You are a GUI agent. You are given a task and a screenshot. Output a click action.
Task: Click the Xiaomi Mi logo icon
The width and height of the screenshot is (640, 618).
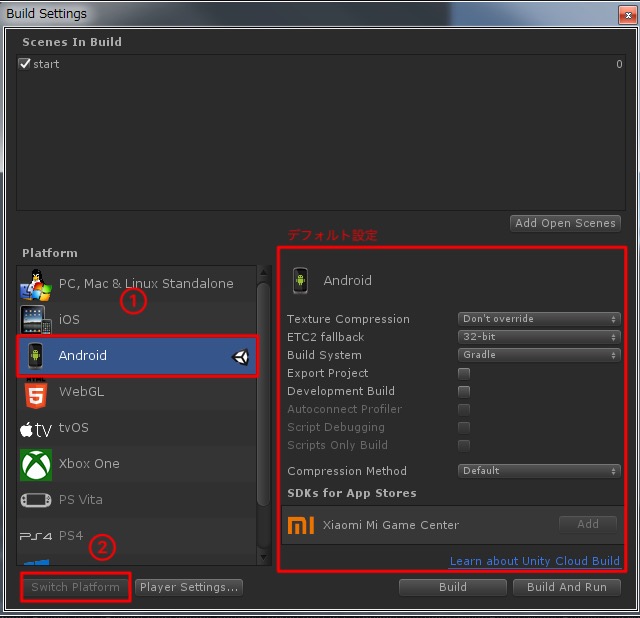[301, 525]
